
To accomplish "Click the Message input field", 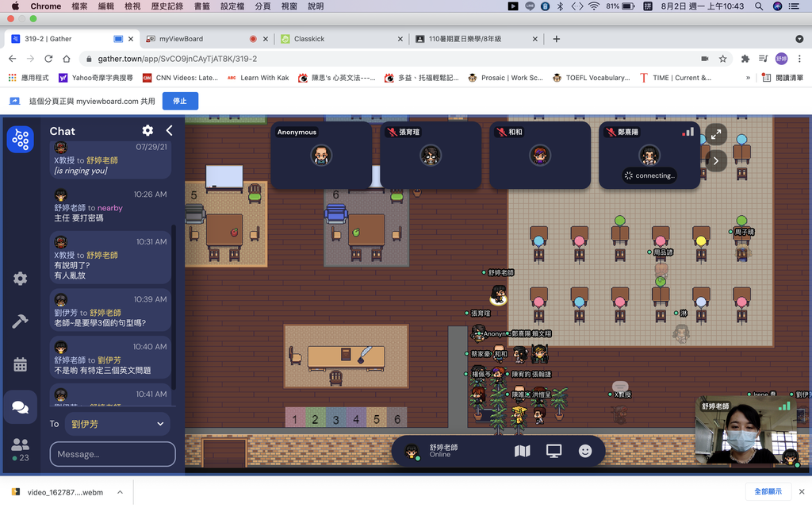I will point(113,454).
